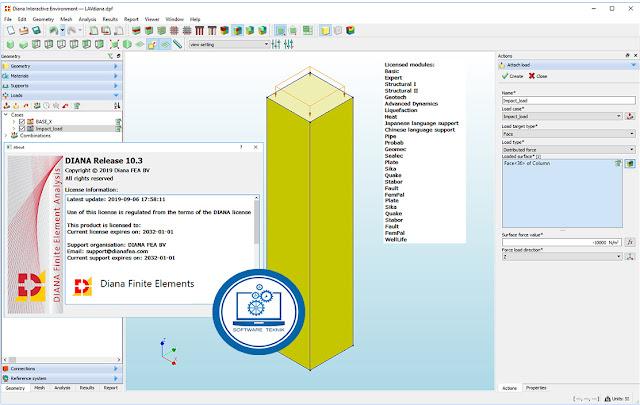
Task: Click the first sliders settings icon
Action: [276, 44]
